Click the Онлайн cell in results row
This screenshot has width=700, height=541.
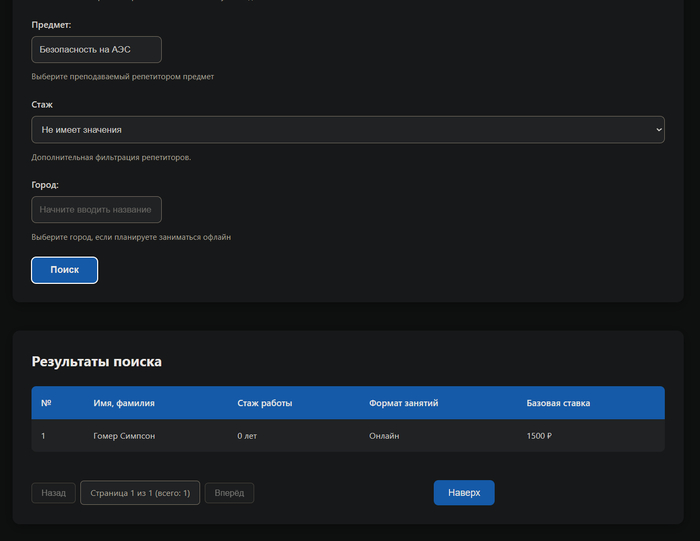pos(384,436)
